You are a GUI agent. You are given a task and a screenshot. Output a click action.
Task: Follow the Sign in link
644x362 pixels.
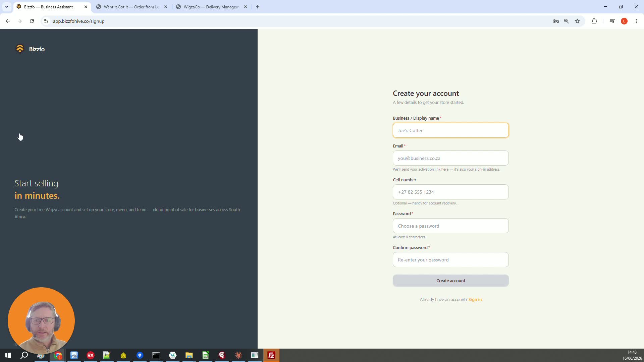[x=475, y=299]
